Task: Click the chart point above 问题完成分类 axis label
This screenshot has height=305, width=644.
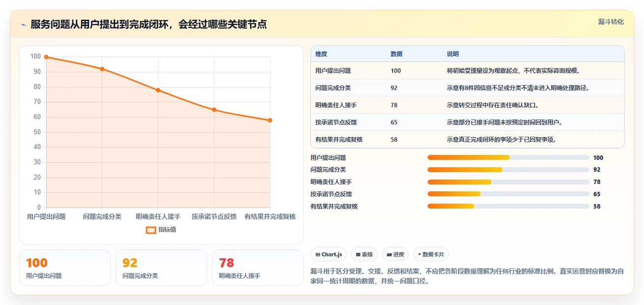Action: [102, 69]
